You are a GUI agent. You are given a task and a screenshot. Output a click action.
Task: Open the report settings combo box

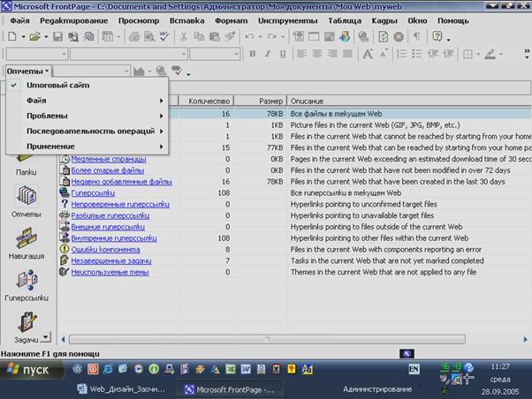pyautogui.click(x=92, y=72)
